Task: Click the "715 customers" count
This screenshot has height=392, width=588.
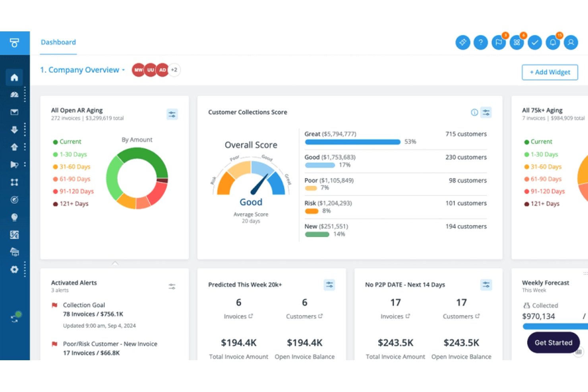Action: tap(466, 134)
